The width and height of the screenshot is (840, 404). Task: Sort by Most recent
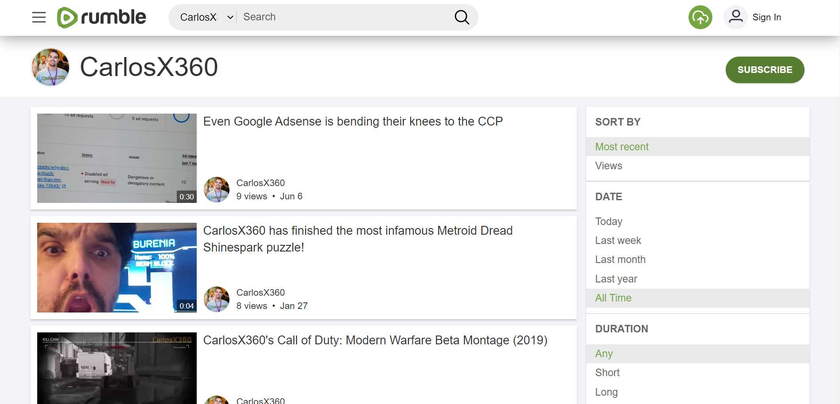point(698,147)
